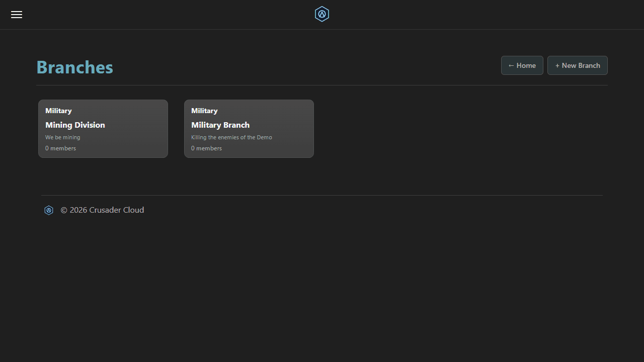Go back using the Home button
The height and width of the screenshot is (362, 644).
(x=522, y=65)
